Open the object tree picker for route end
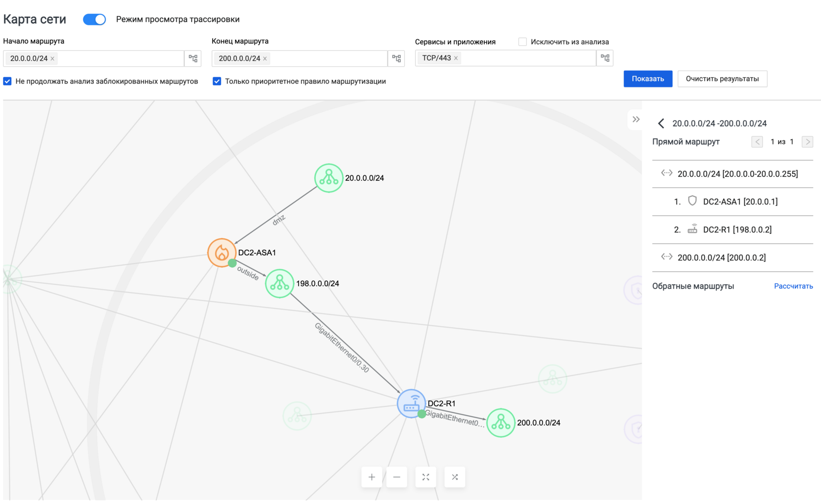821x504 pixels. pyautogui.click(x=396, y=59)
